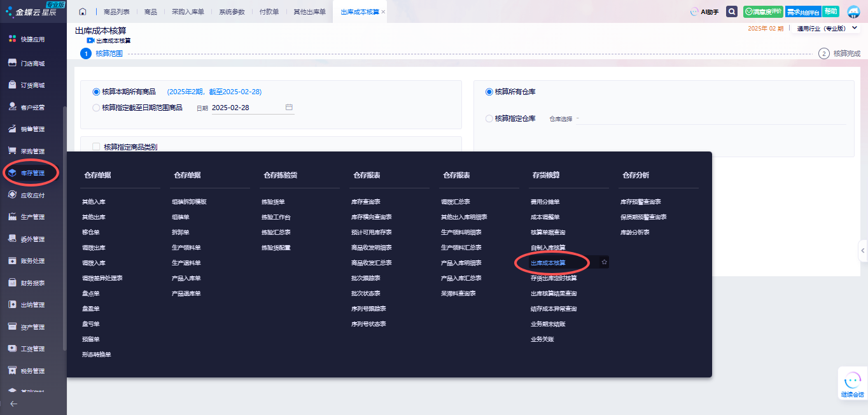868x415 pixels.
Task: Open the 继续会话 chat bot icon
Action: 852,383
